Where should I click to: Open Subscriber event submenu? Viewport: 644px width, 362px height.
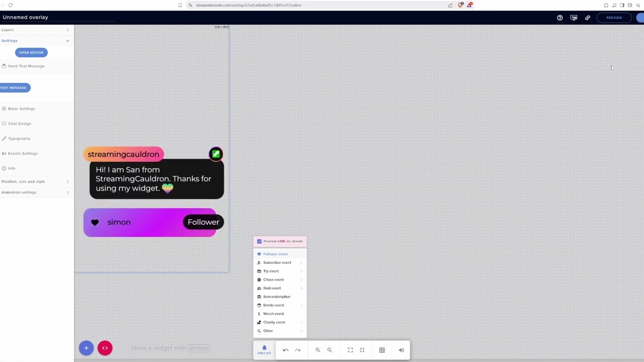click(x=280, y=262)
